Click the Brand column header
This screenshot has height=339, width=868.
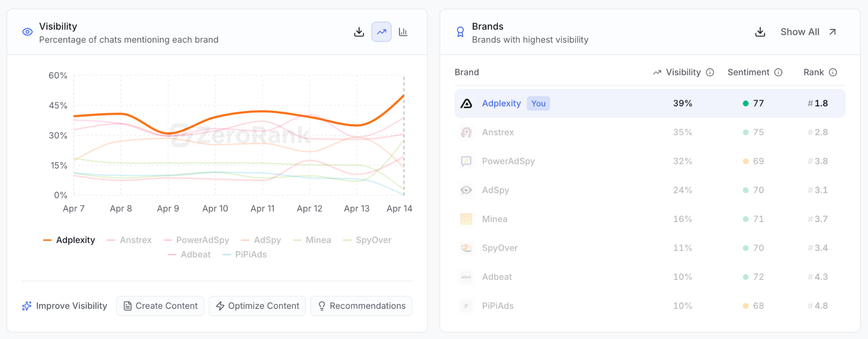coord(467,72)
